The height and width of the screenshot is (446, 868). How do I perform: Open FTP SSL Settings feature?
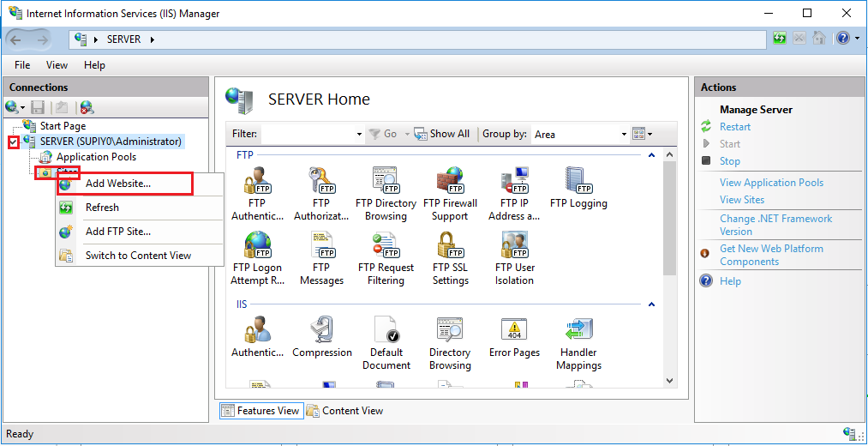450,257
